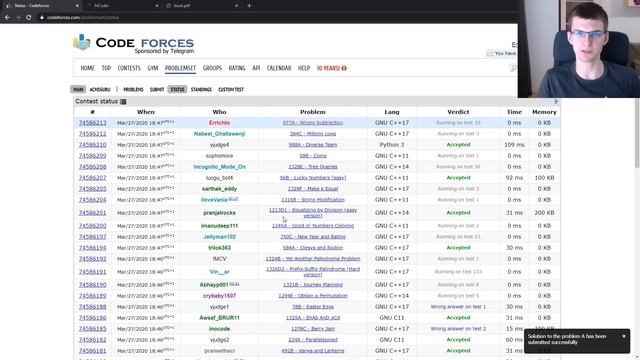Open the GROUPS menu item

click(212, 68)
